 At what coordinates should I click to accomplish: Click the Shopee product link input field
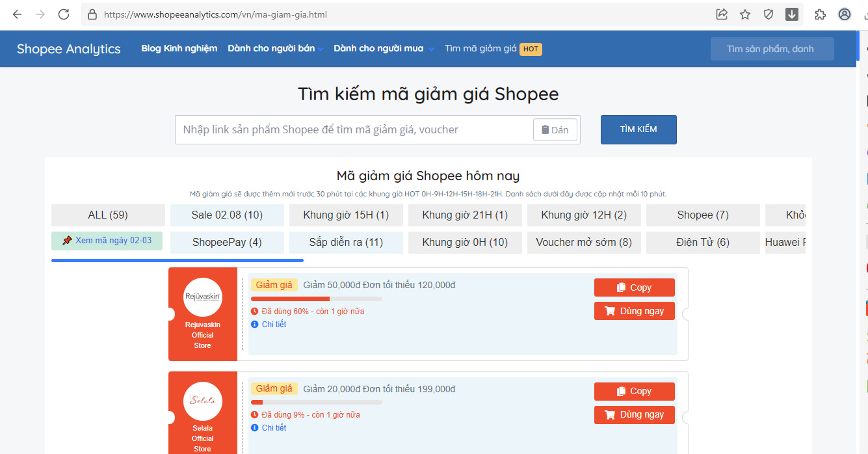click(x=354, y=130)
